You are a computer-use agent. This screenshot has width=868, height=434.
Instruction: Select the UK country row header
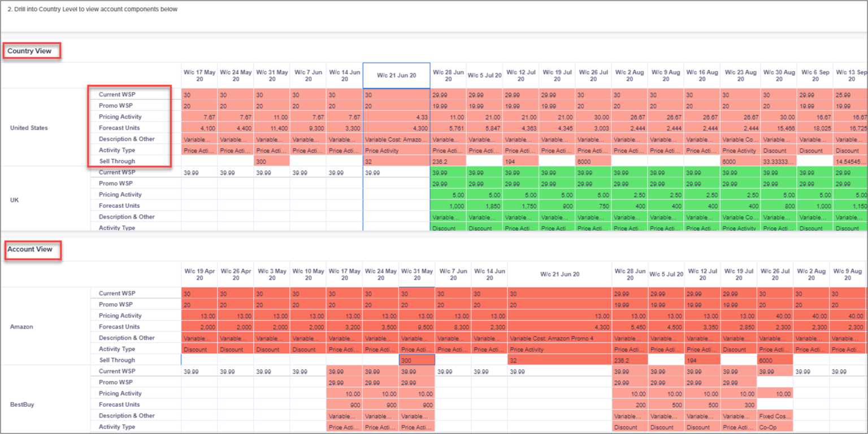[15, 200]
